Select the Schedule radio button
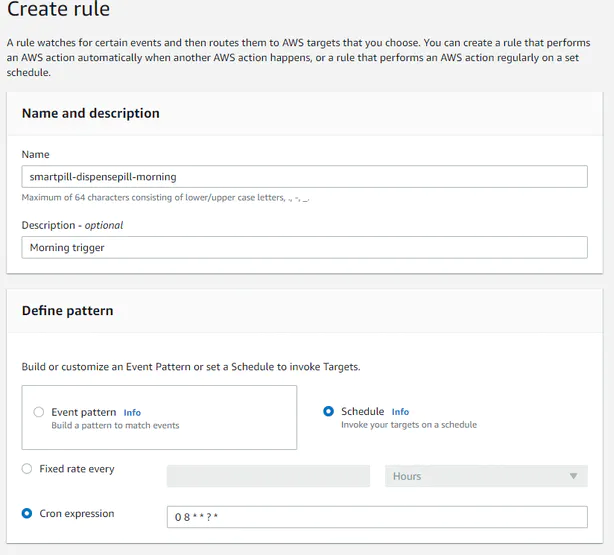Viewport: 614px width, 555px height. click(x=329, y=411)
